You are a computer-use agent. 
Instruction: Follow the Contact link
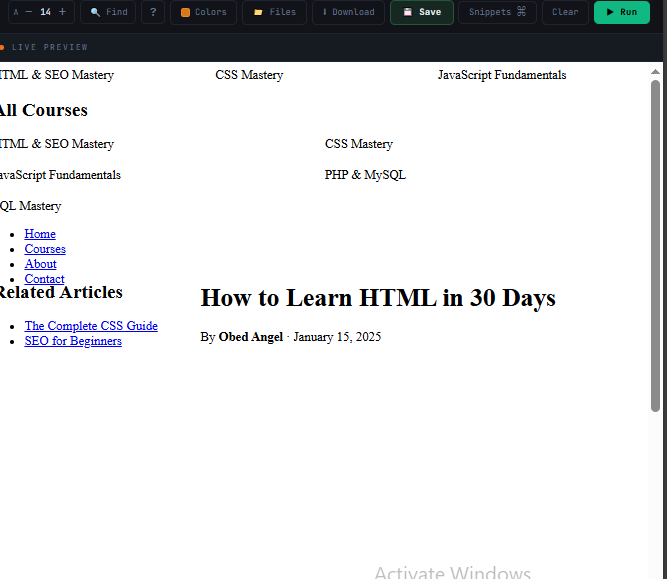coord(44,279)
